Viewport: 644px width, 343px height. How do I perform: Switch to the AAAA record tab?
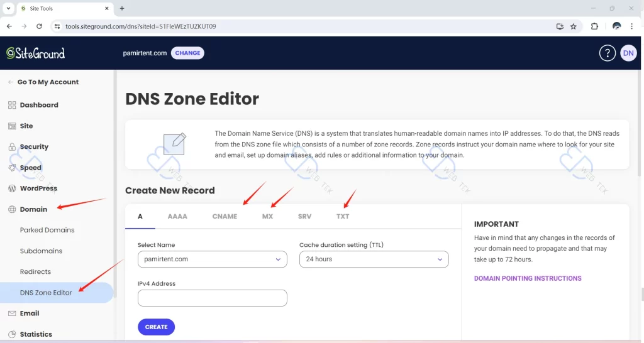click(x=177, y=216)
